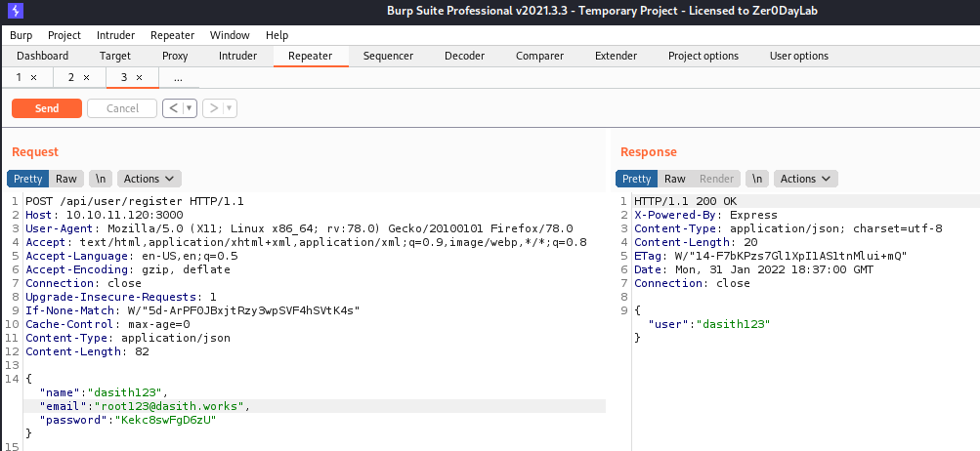Screen dimensions: 980x451
Task: Switch Response view to Raw
Action: [675, 179]
